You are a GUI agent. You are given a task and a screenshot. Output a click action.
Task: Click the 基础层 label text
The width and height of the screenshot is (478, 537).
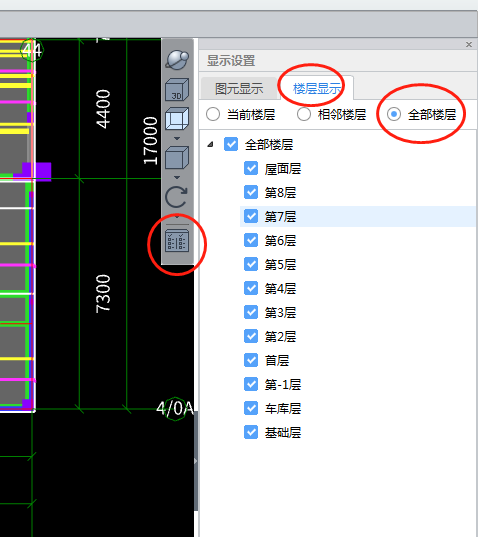pos(282,433)
